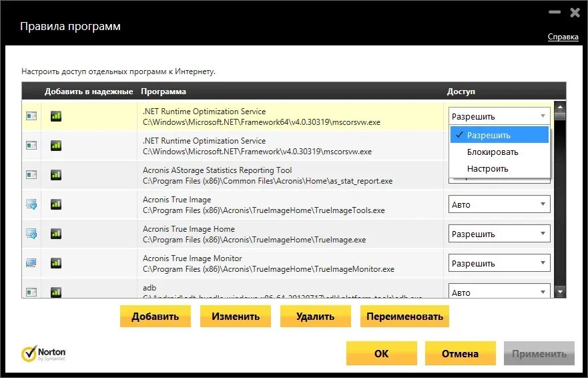
Task: Select path ending TrueImageTools.exe
Action: coord(264,210)
